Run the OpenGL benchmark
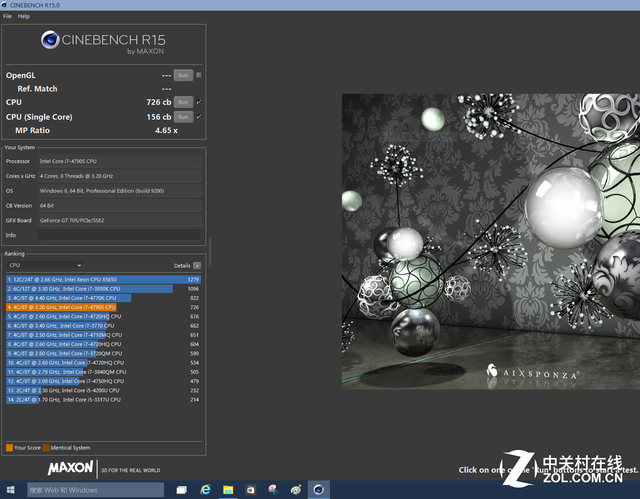Screen dimensions: 640x499 coord(183,75)
